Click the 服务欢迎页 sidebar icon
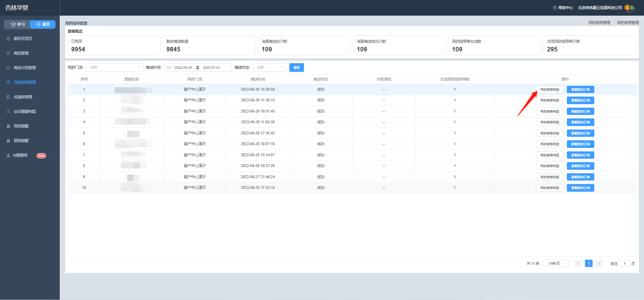Viewport: 644px width, 300px height. pos(8,39)
